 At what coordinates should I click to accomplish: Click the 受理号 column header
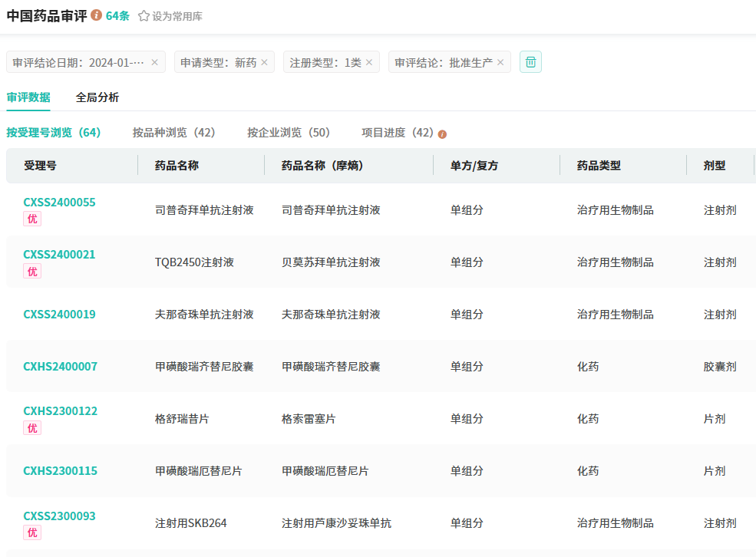[x=40, y=166]
